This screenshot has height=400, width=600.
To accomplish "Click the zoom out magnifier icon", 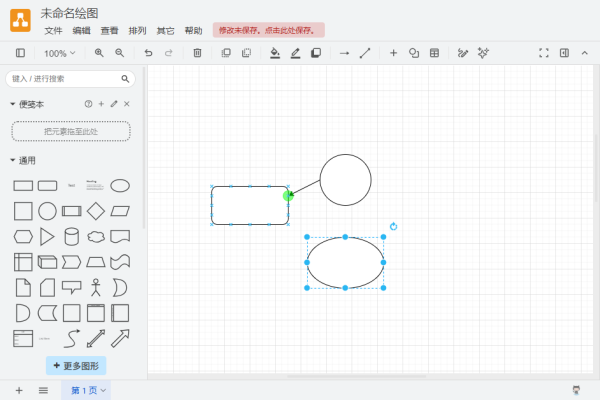I will pyautogui.click(x=120, y=53).
